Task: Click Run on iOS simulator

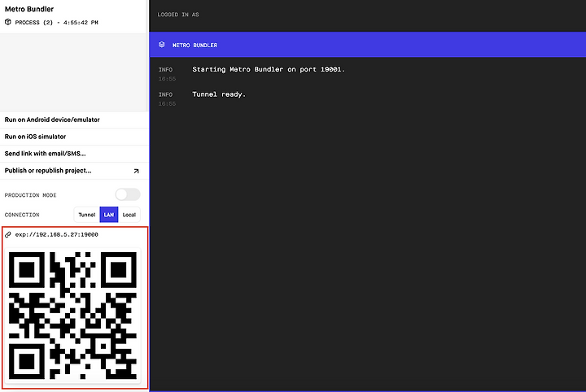Action: point(74,137)
